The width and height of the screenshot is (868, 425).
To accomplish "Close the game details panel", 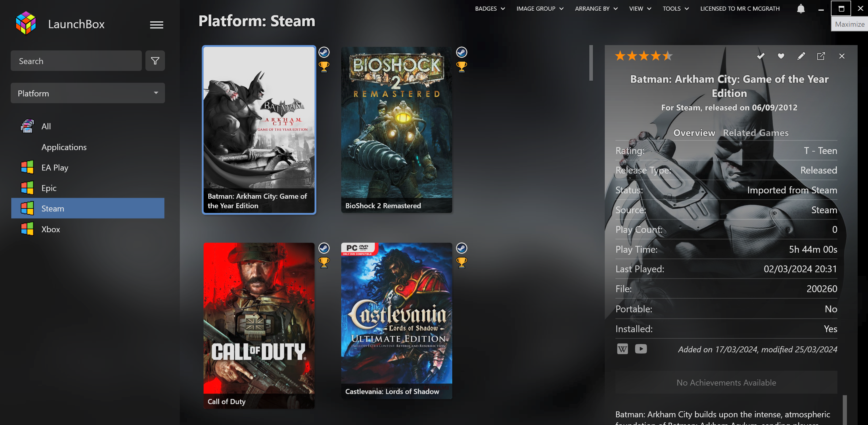I will coord(841,56).
